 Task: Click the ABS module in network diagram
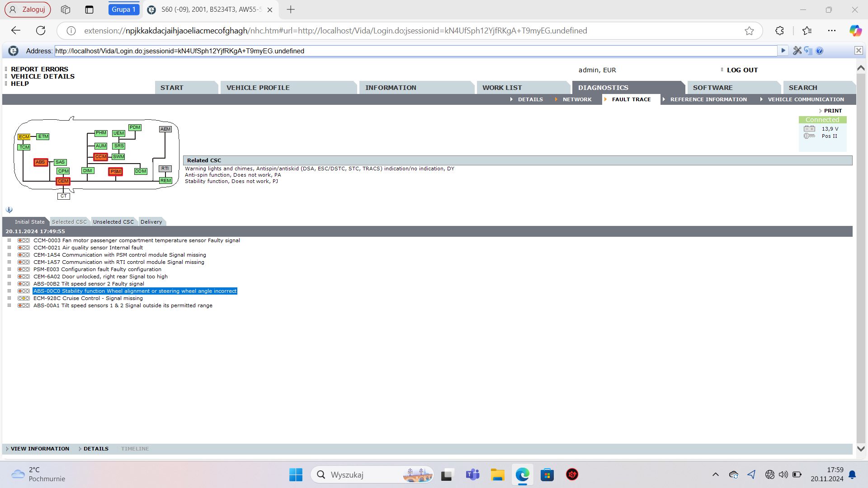click(40, 162)
